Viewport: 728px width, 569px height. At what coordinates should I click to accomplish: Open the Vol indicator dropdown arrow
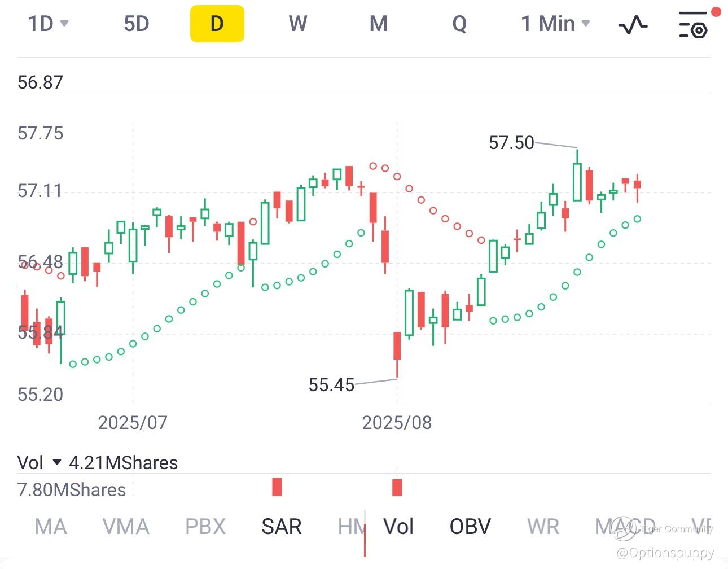56,462
